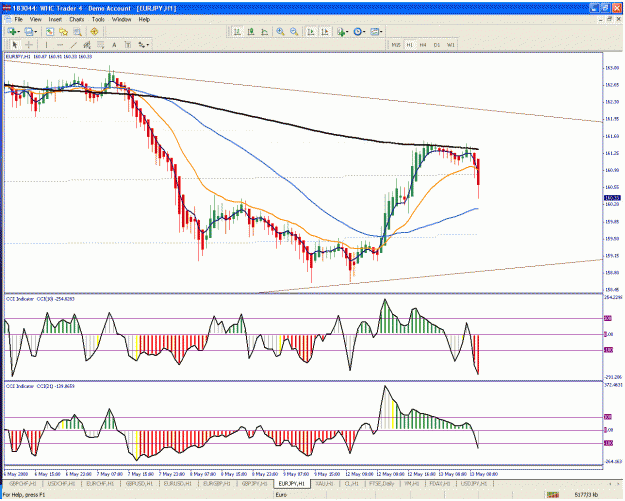Expand the Templates dropdown arrow
Screen dimensions: 625x501
tap(381, 32)
